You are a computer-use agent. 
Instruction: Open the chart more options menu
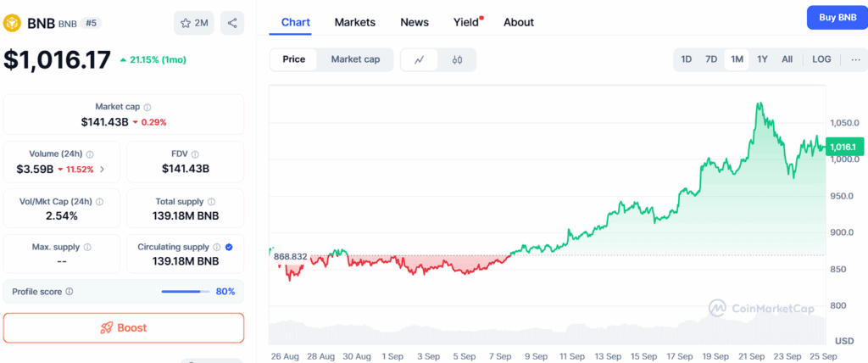point(854,59)
